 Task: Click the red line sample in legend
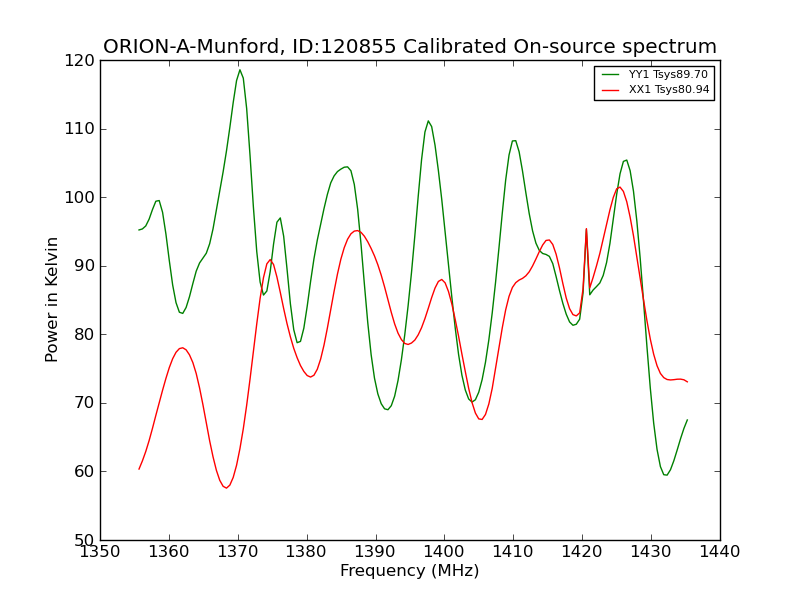(611, 90)
